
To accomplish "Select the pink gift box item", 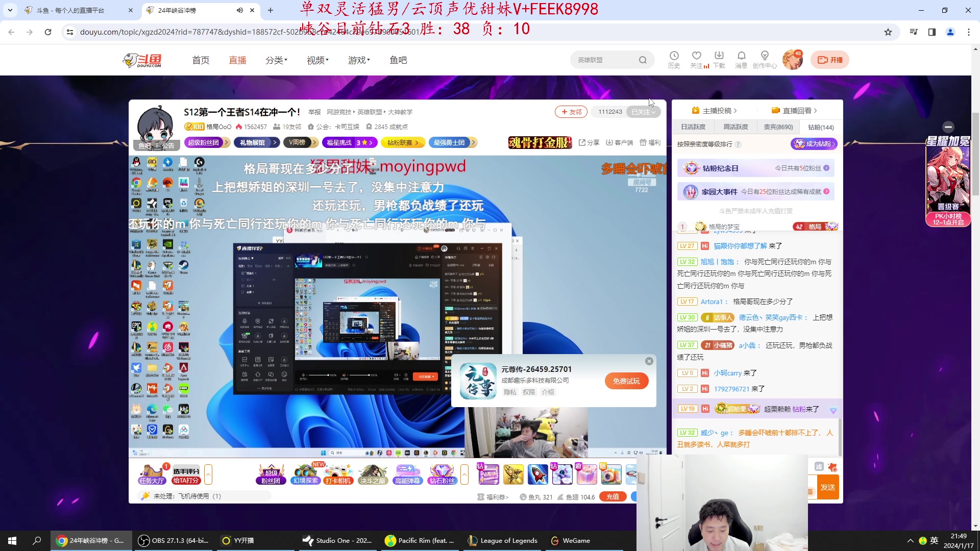I will coord(586,474).
